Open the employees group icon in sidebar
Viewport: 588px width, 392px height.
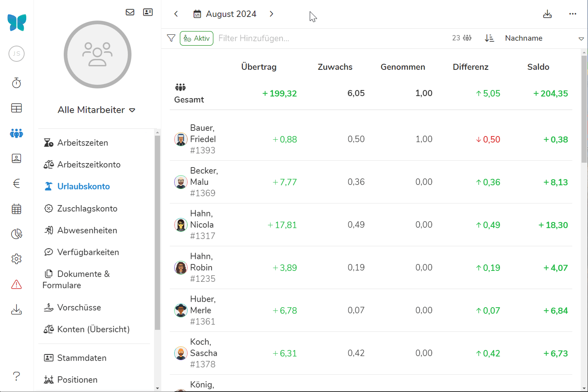(17, 133)
